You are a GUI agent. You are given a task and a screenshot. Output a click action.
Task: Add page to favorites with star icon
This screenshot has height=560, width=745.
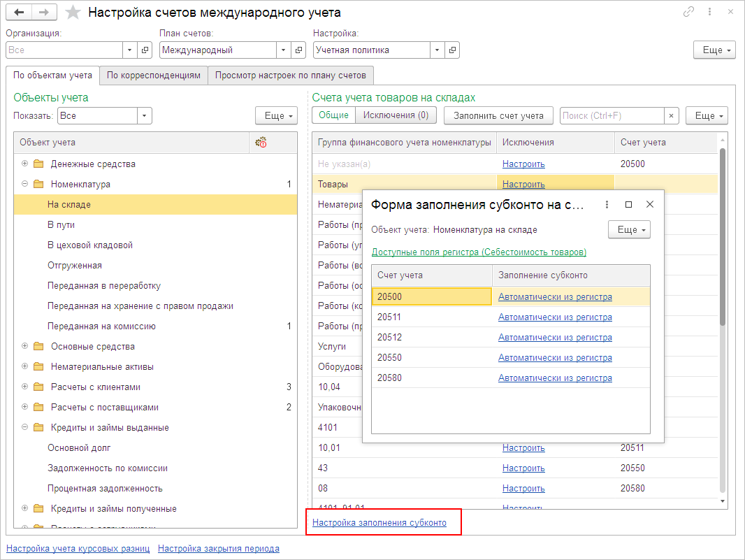click(72, 13)
